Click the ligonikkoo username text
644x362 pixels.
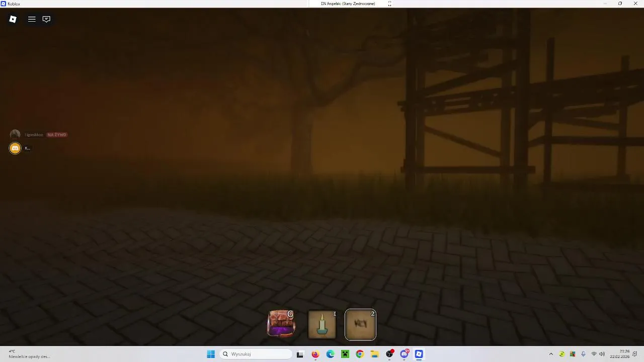pos(34,135)
